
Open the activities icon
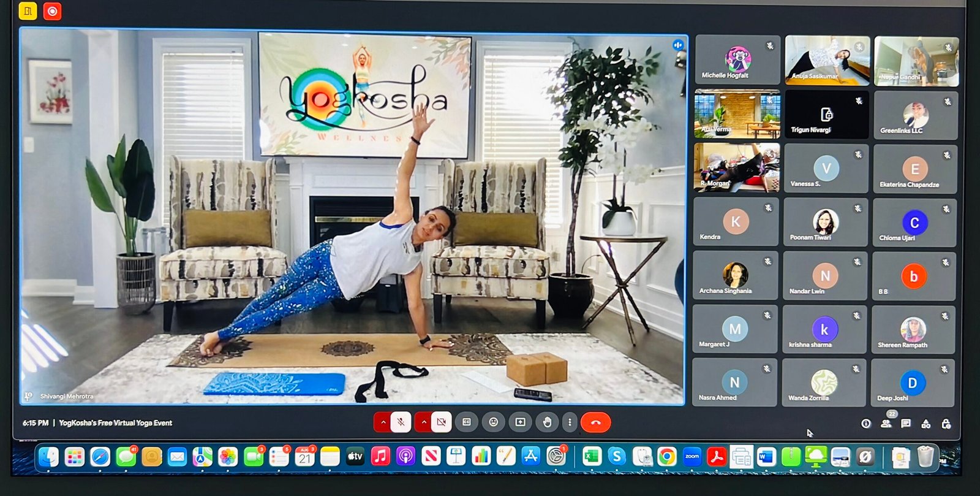(x=926, y=424)
